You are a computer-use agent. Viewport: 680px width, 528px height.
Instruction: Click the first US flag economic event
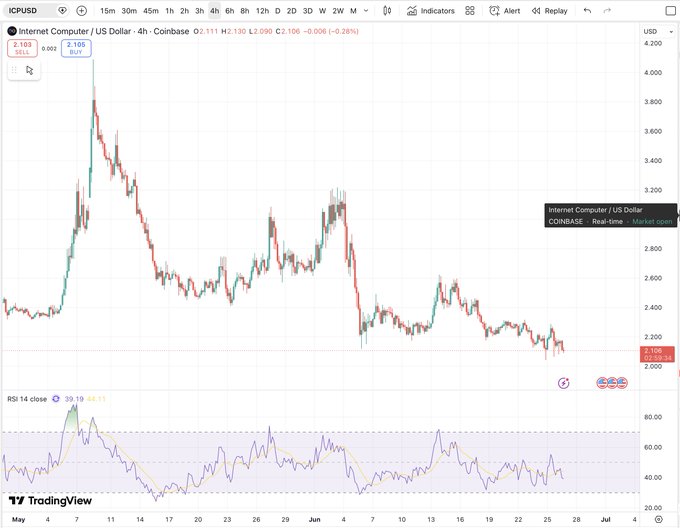[x=602, y=383]
